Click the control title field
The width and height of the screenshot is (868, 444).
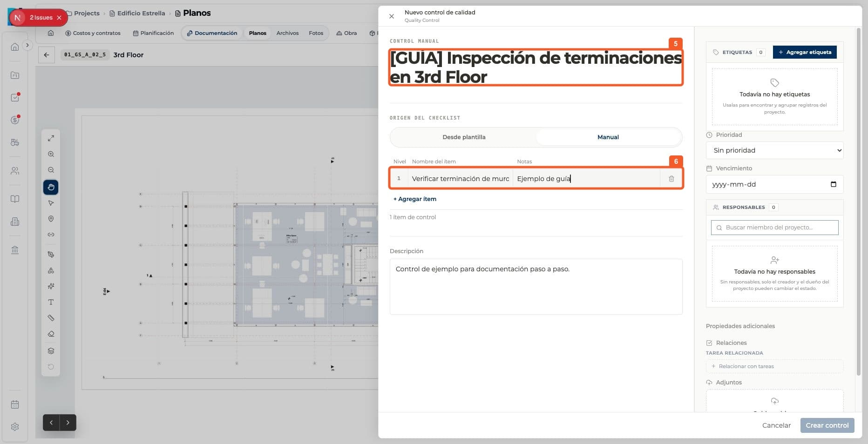pyautogui.click(x=536, y=67)
